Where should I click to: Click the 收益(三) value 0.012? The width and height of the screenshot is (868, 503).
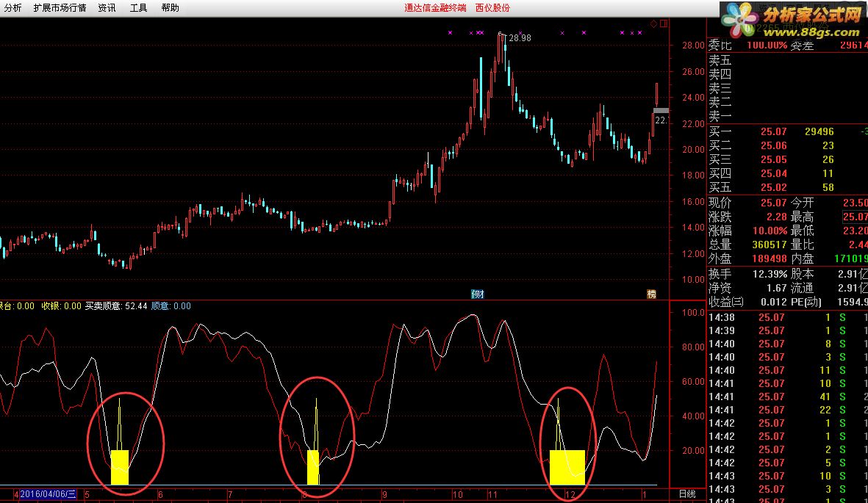774,302
